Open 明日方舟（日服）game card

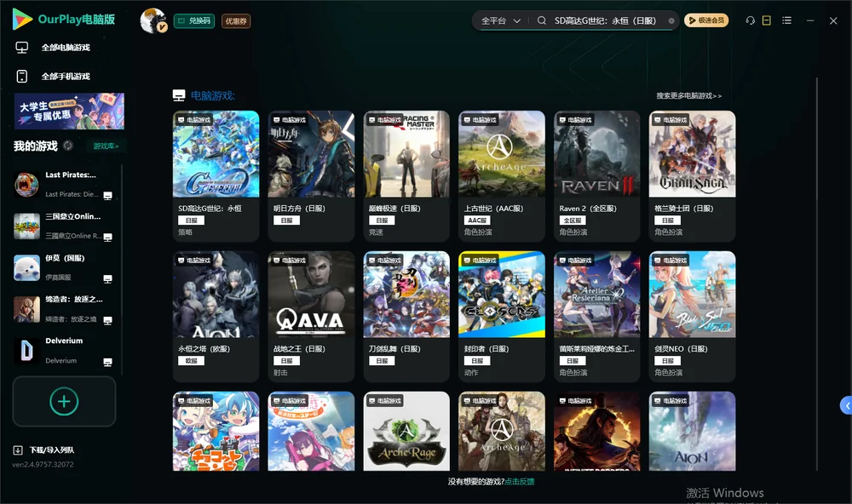(311, 176)
